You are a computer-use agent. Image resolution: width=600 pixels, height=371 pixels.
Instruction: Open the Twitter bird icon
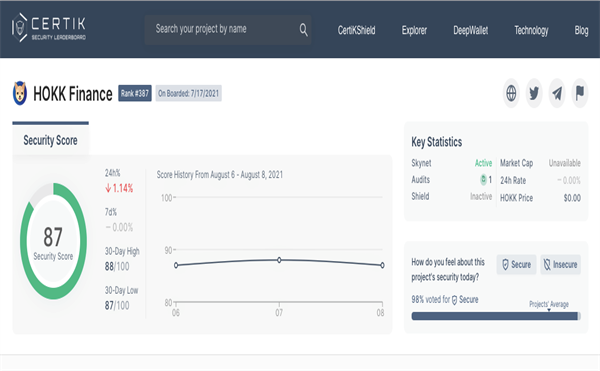click(534, 93)
